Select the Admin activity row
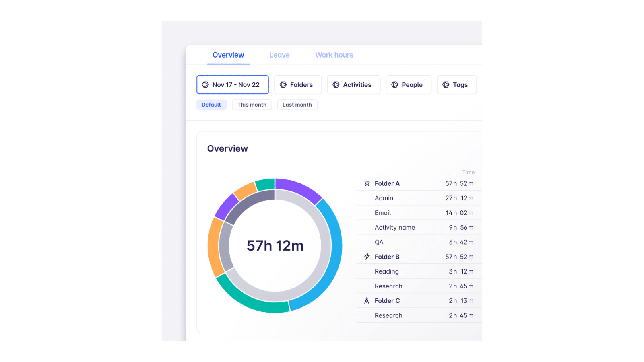The height and width of the screenshot is (362, 644). tap(419, 198)
